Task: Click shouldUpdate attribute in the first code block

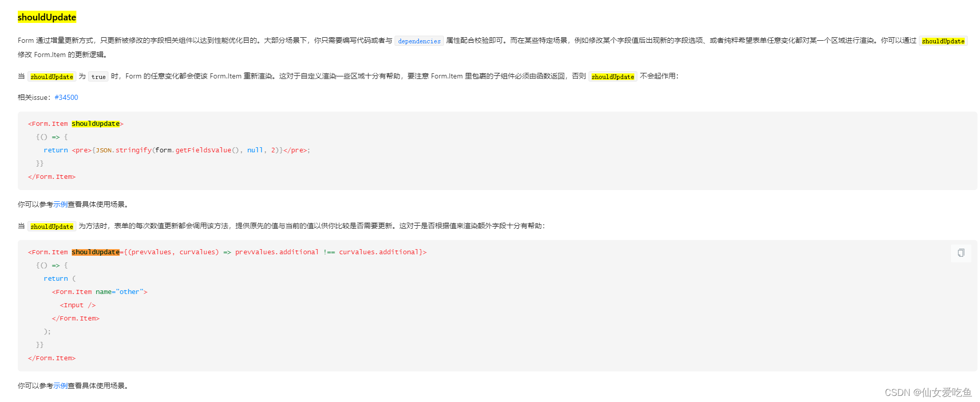Action: tap(96, 124)
